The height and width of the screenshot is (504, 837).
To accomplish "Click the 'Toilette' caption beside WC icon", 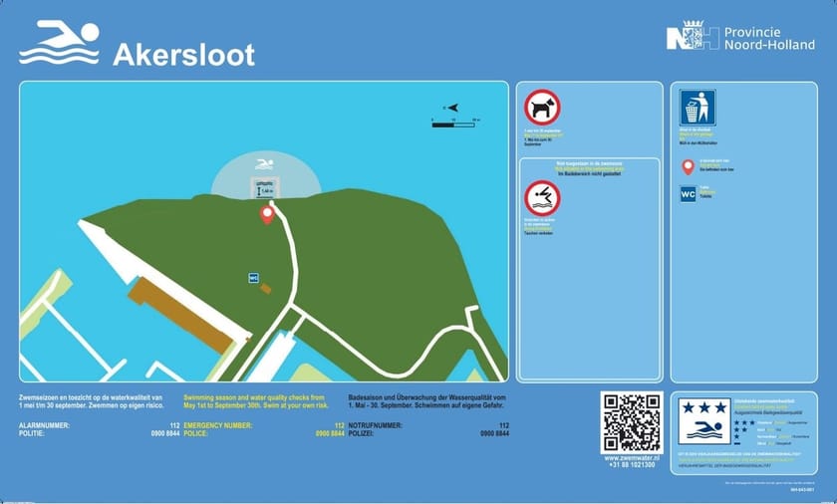I will coord(705,196).
